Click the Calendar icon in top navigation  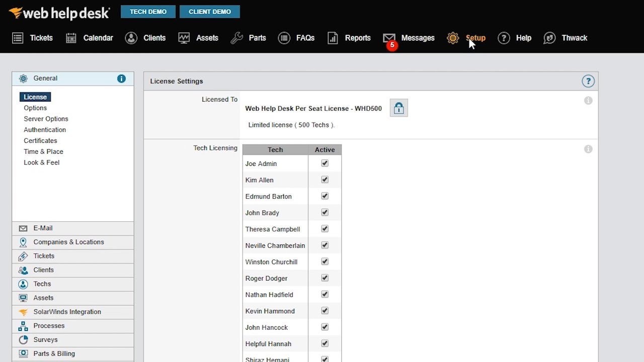tap(71, 38)
